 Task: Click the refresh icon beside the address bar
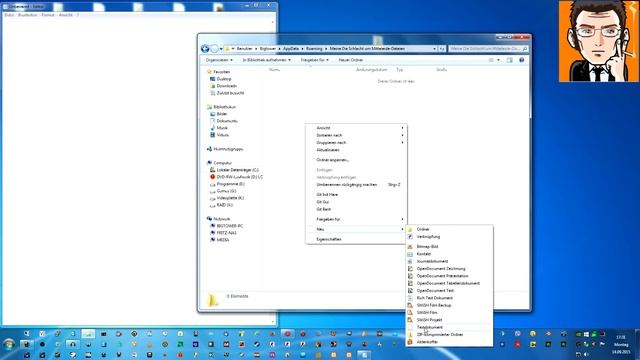[x=442, y=49]
